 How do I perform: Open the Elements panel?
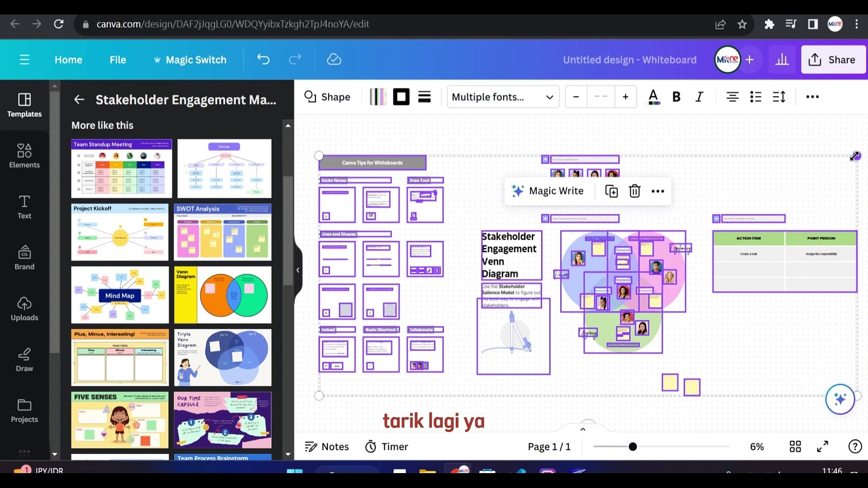(24, 156)
